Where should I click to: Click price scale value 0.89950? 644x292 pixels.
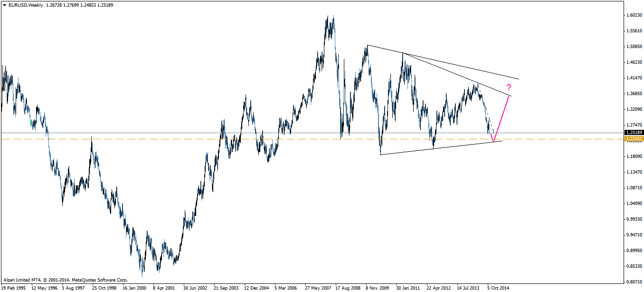635,251
